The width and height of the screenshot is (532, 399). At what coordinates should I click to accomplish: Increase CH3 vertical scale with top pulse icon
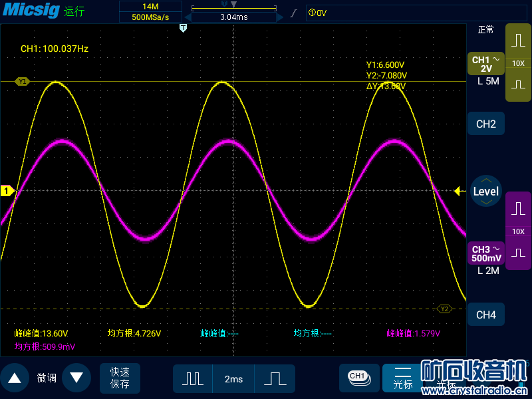(518, 209)
